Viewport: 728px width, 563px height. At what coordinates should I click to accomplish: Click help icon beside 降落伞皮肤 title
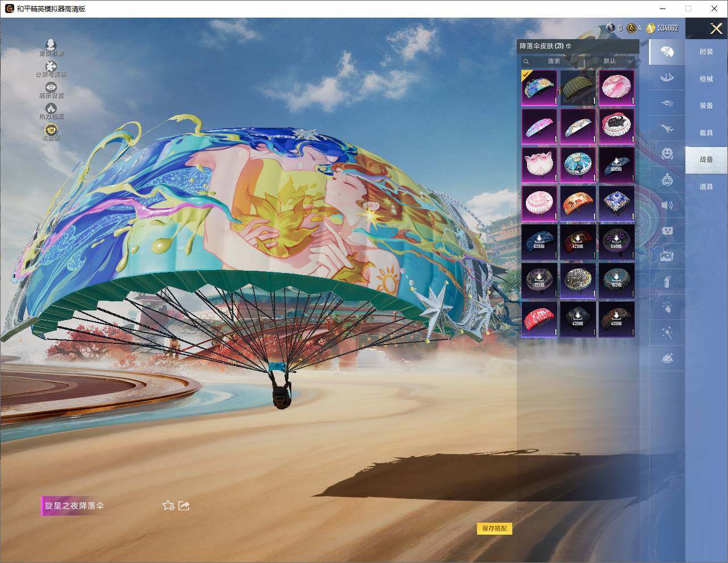coord(568,46)
